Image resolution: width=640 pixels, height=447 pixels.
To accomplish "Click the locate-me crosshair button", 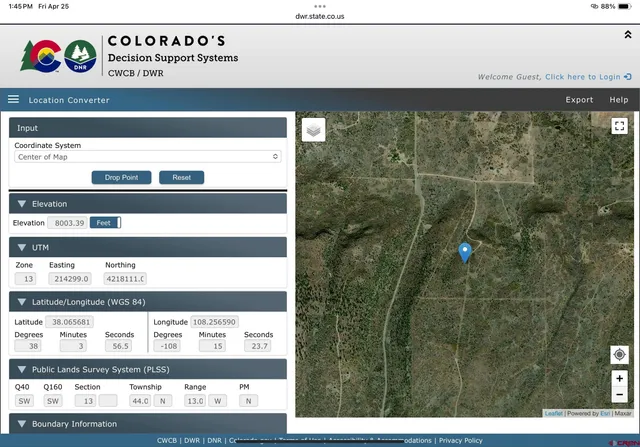I will coord(619,355).
